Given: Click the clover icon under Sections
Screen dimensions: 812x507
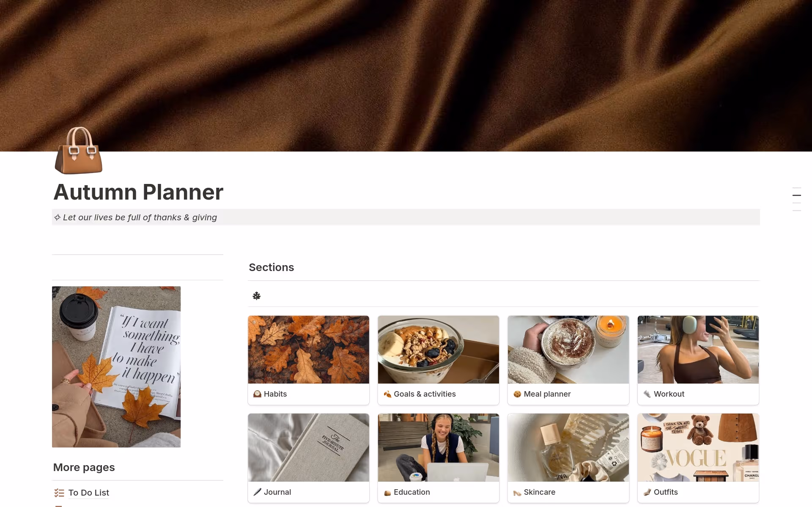Looking at the screenshot, I should tap(257, 296).
